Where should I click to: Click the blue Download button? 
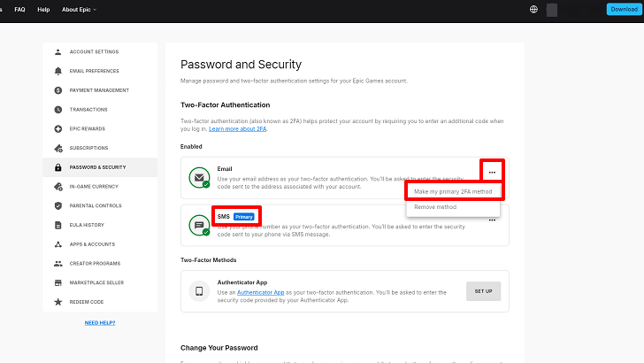click(x=624, y=9)
